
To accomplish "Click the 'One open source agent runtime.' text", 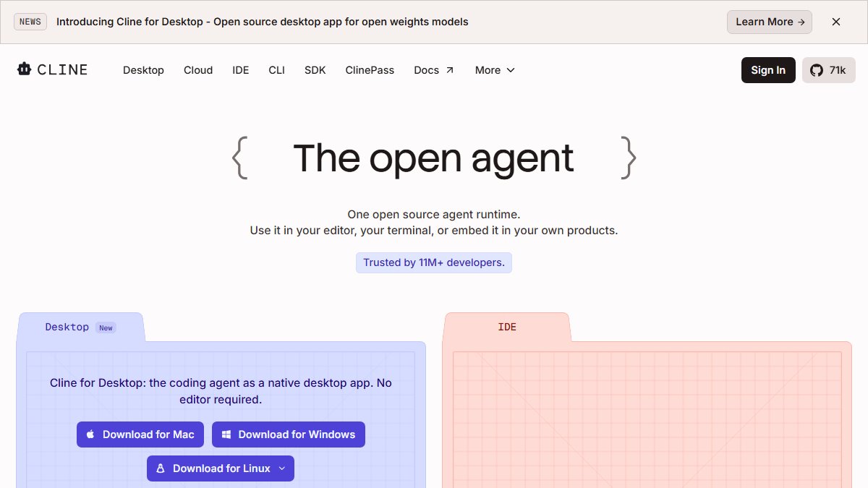I will 434,214.
